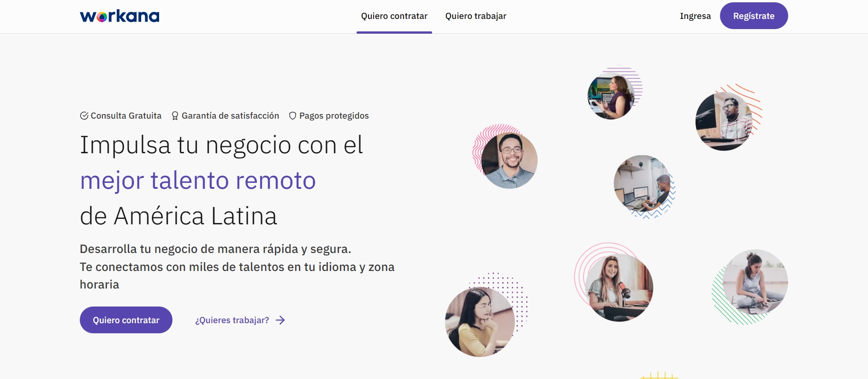Click the purple mejor talento remoto heading

198,180
